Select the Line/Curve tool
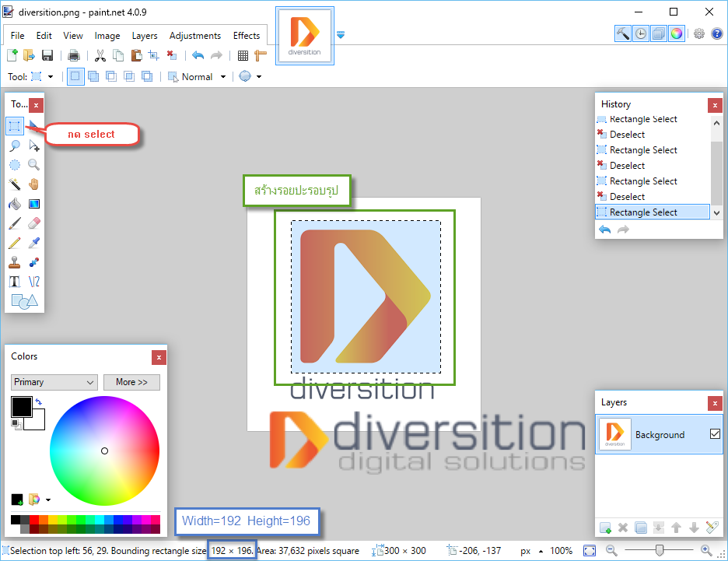This screenshot has height=561, width=728. (x=34, y=282)
